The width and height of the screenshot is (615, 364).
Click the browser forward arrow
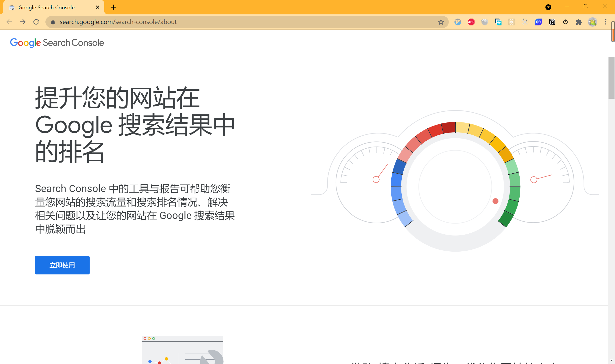(x=23, y=22)
